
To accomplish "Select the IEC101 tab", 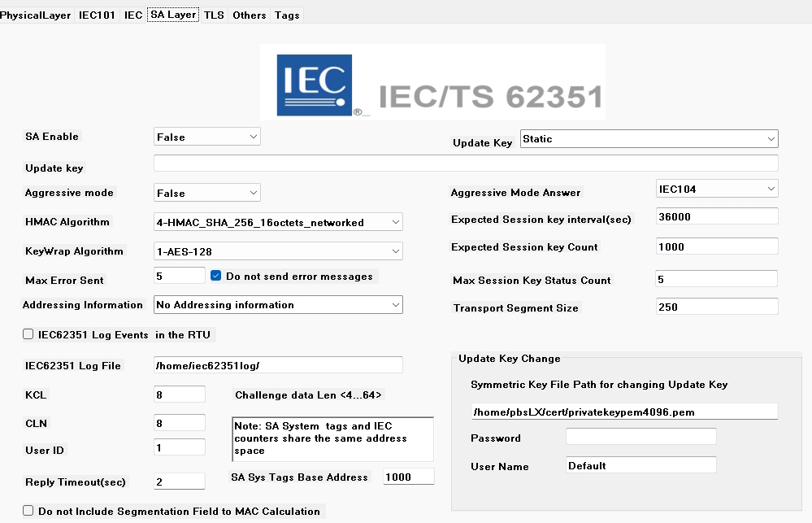I will point(97,14).
